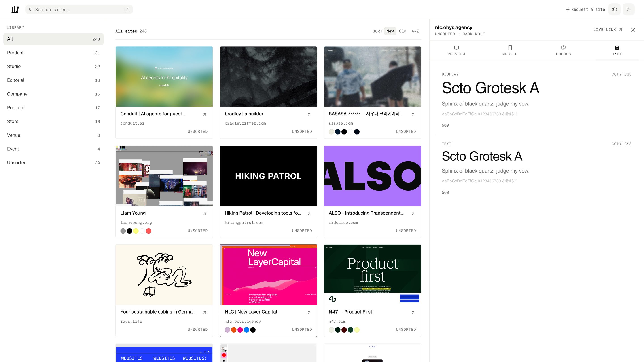Open the Hiking Patrol thumbnail
The image size is (644, 362).
[268, 176]
